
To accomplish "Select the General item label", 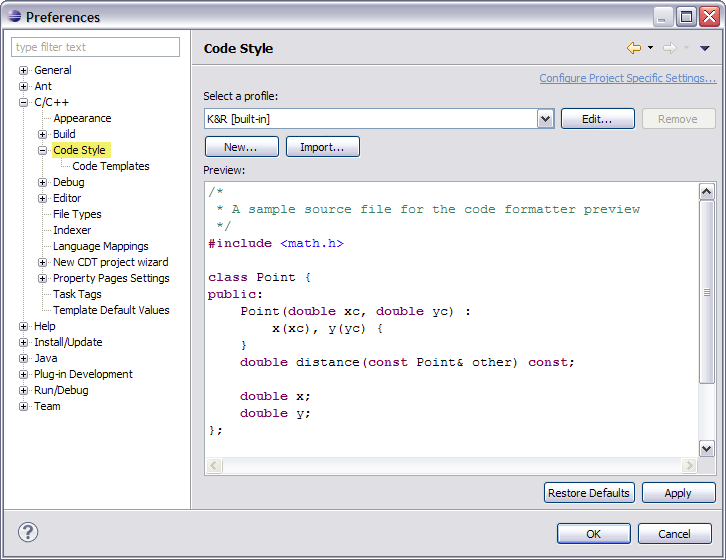I will pos(53,70).
